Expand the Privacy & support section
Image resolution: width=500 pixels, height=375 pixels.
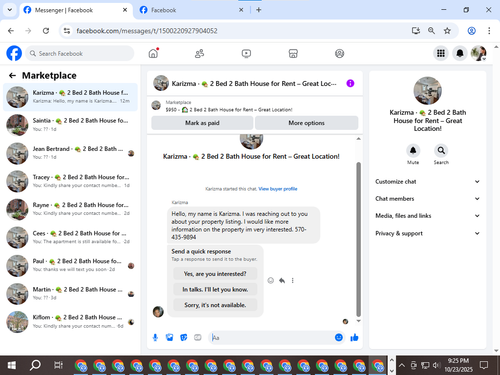pos(427,233)
